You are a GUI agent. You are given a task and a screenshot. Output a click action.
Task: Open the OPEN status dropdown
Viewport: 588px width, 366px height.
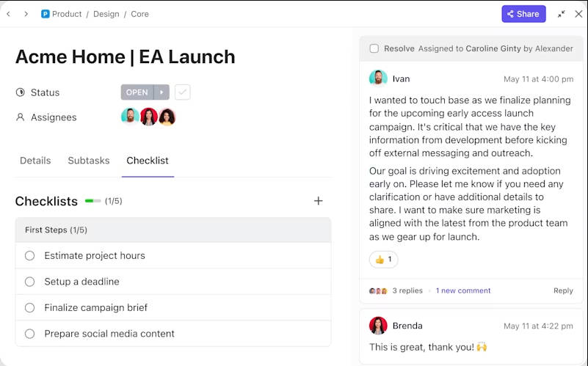click(x=137, y=92)
